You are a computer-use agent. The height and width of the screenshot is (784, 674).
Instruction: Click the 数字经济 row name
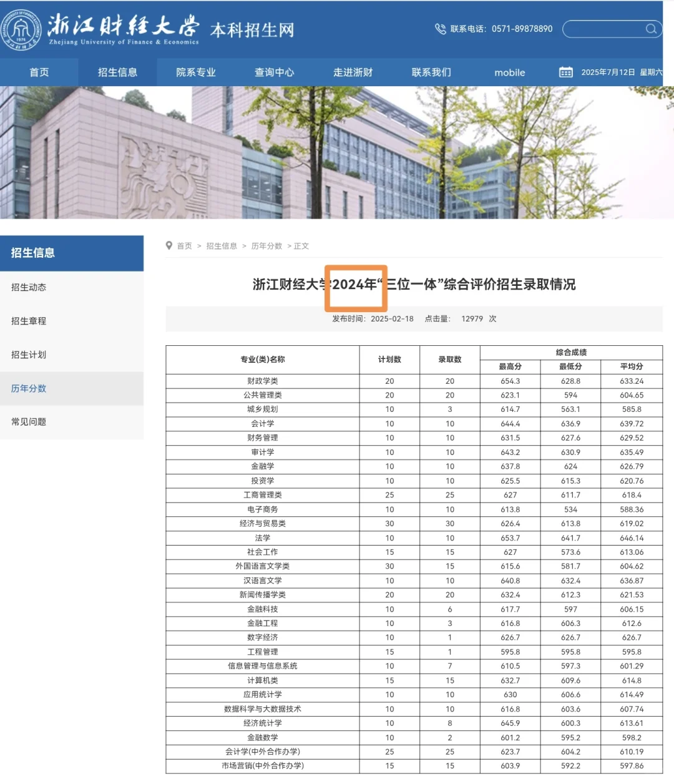pyautogui.click(x=263, y=637)
